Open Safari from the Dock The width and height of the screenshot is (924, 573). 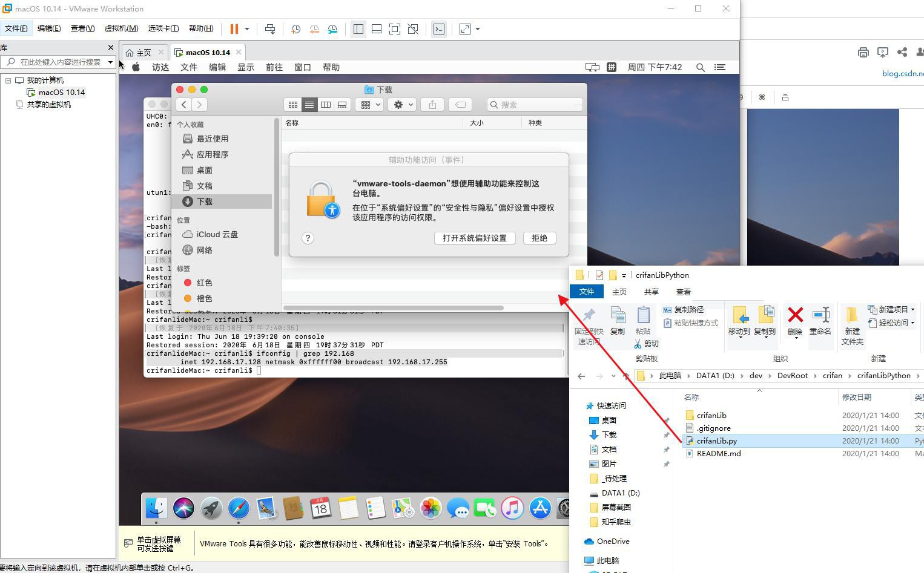coord(239,508)
